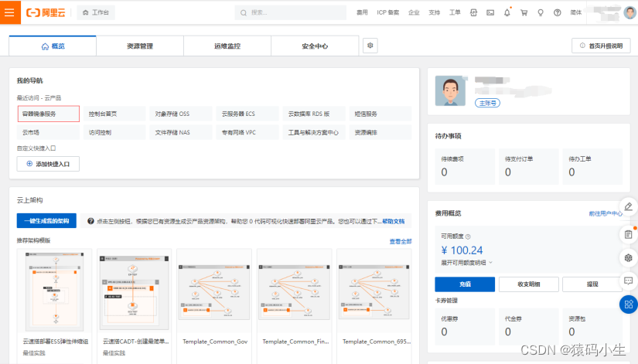Open the ESS弹性伸缩组 template thumbnail
This screenshot has width=638, height=364.
(x=55, y=291)
